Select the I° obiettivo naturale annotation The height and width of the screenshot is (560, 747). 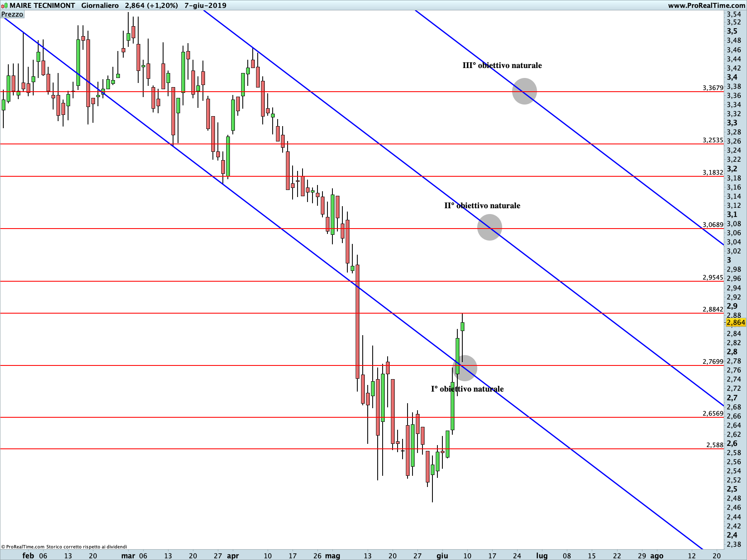click(467, 389)
